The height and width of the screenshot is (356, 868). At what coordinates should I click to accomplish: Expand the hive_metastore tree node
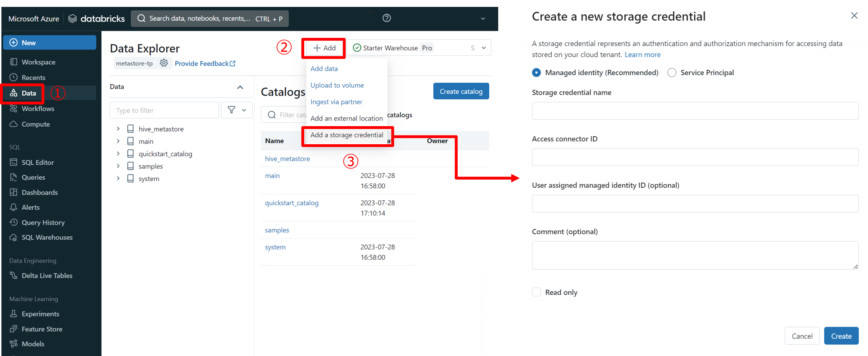pyautogui.click(x=118, y=129)
